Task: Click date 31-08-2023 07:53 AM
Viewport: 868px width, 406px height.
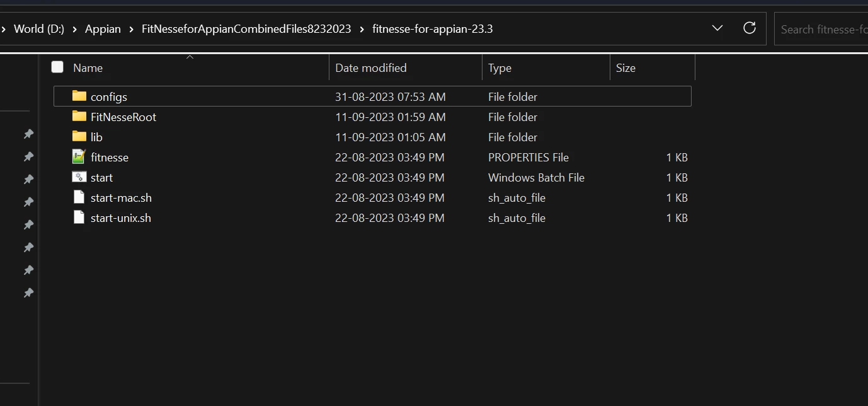Action: tap(391, 97)
